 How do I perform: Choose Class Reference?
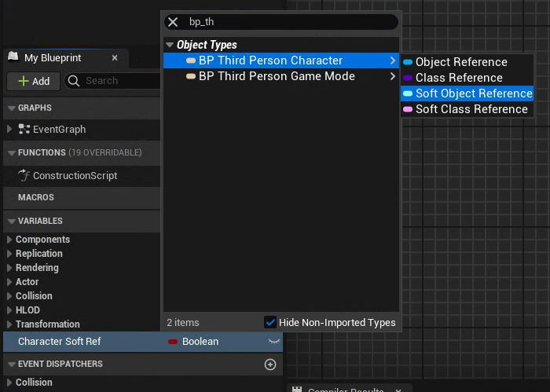click(467, 78)
